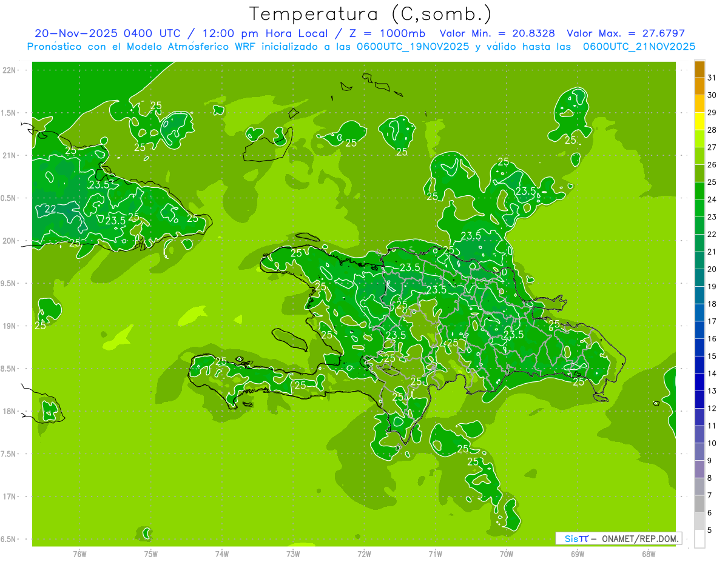Screen dimensions: 728x562
Task: Click legend swatch between 9 and 10
Action: [x=699, y=452]
